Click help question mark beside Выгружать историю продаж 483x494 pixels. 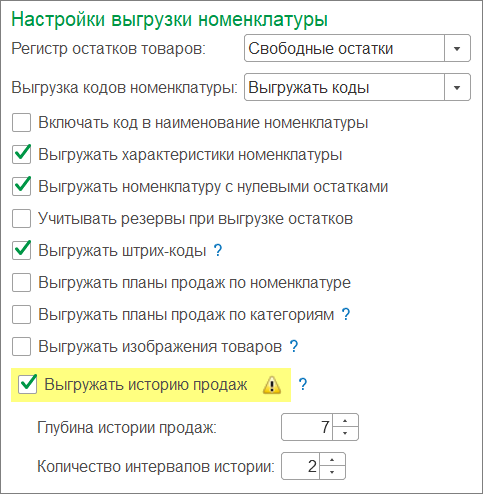pyautogui.click(x=302, y=384)
